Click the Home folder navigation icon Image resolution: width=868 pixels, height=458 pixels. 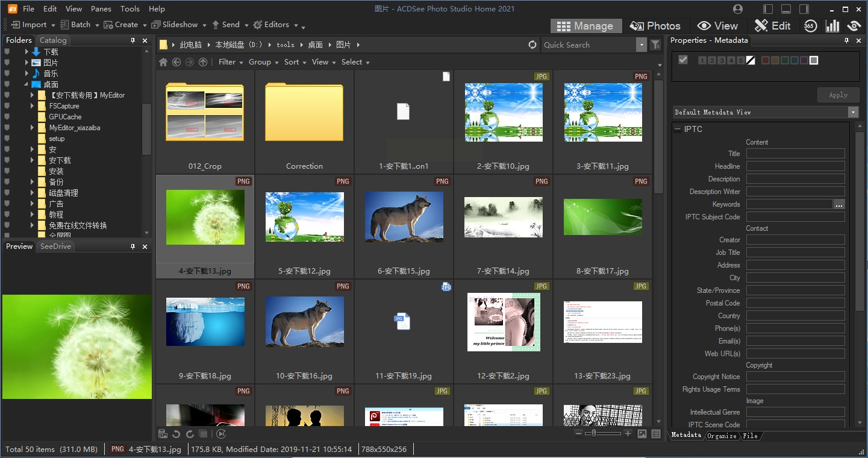tap(163, 62)
